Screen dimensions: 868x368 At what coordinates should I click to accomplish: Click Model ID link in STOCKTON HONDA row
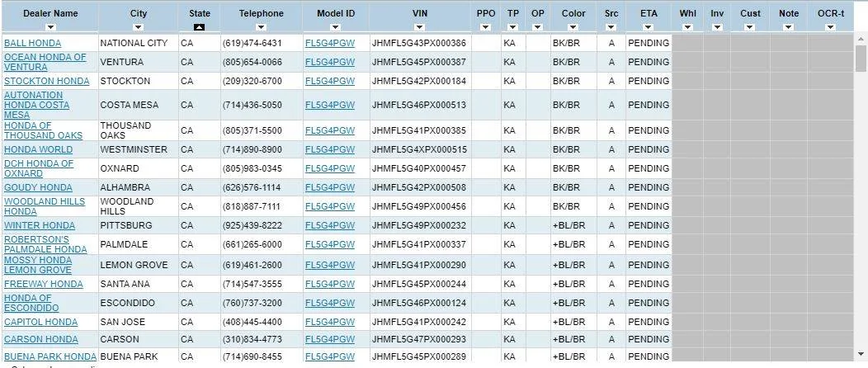tap(330, 81)
